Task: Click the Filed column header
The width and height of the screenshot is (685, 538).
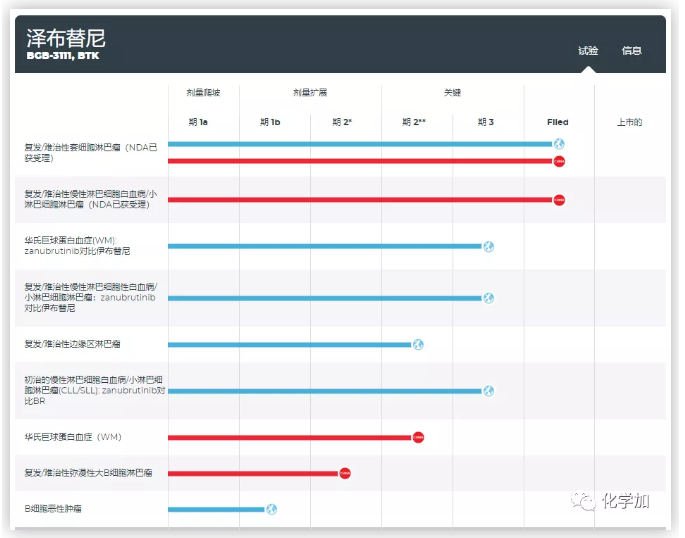Action: tap(558, 122)
